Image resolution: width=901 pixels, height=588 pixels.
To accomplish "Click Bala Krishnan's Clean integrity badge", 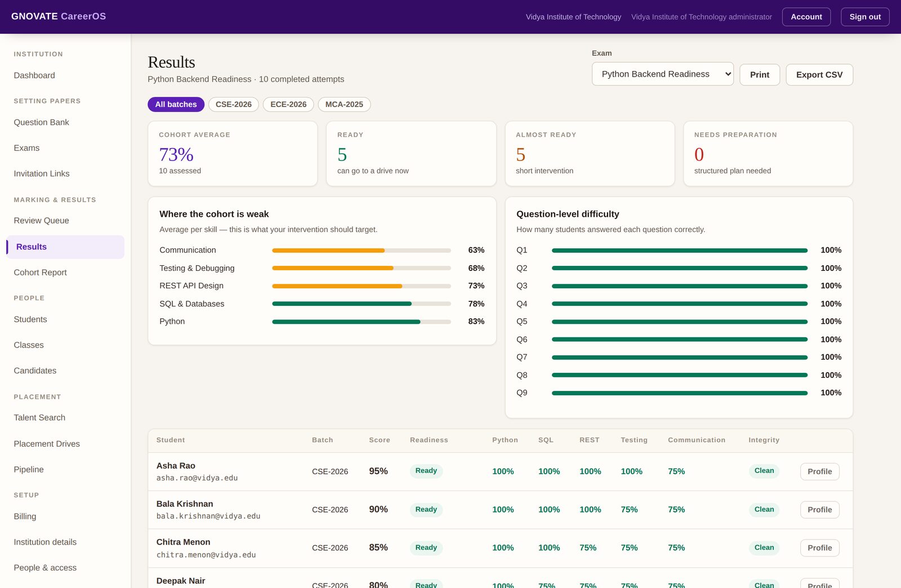I will (x=764, y=509).
